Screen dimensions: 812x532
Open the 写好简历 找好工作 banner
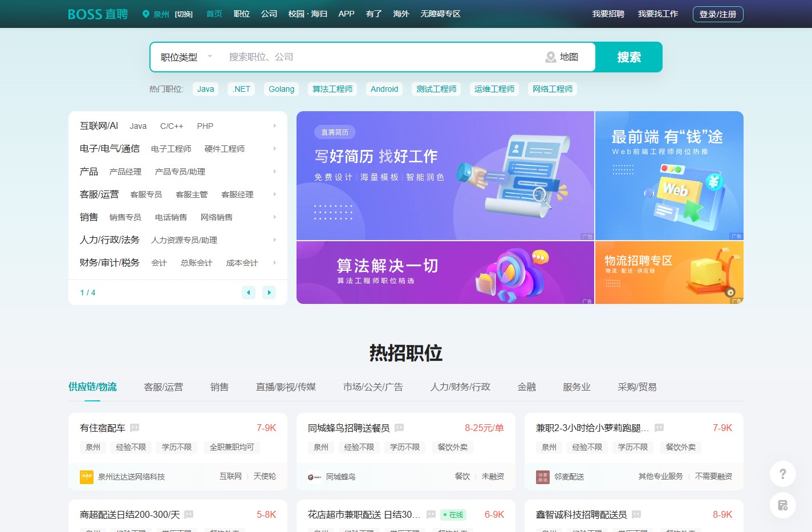coord(445,176)
